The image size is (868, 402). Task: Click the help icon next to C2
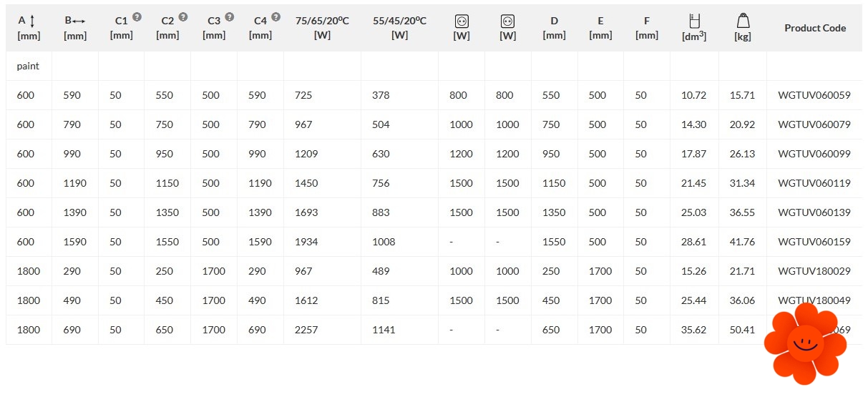(x=183, y=16)
